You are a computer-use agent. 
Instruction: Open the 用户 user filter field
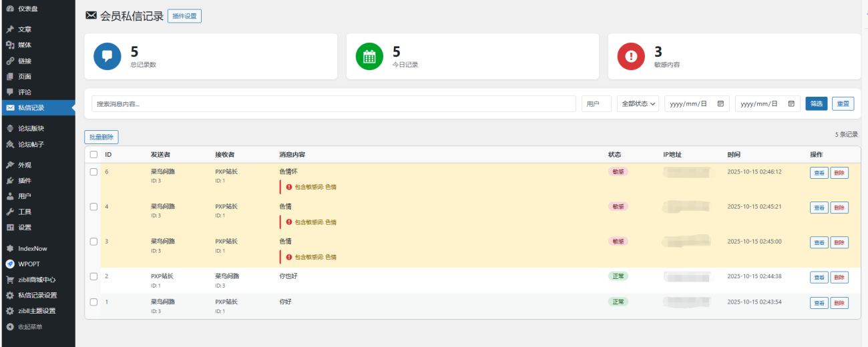[596, 104]
